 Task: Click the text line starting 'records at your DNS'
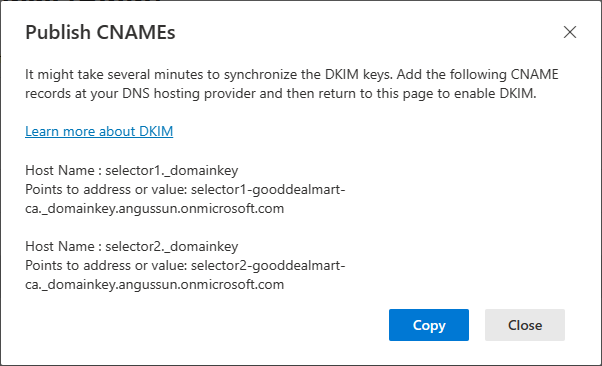pyautogui.click(x=281, y=93)
